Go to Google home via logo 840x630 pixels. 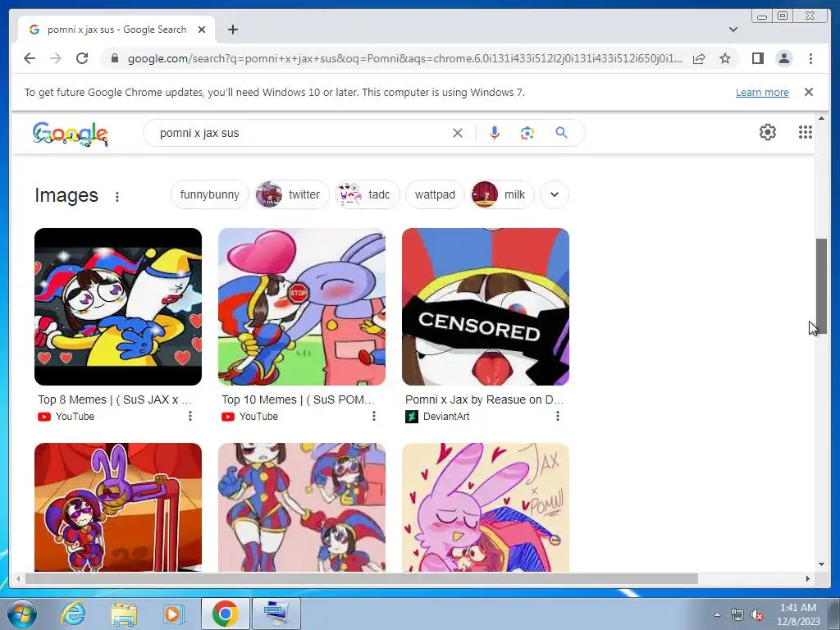coord(71,134)
